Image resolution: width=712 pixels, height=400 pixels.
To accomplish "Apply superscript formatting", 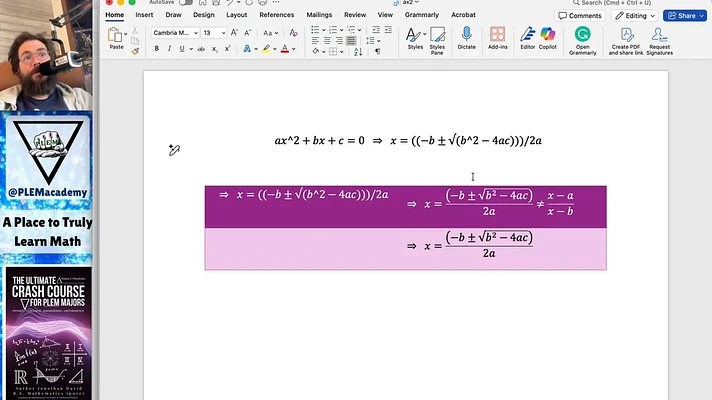I will click(x=227, y=49).
